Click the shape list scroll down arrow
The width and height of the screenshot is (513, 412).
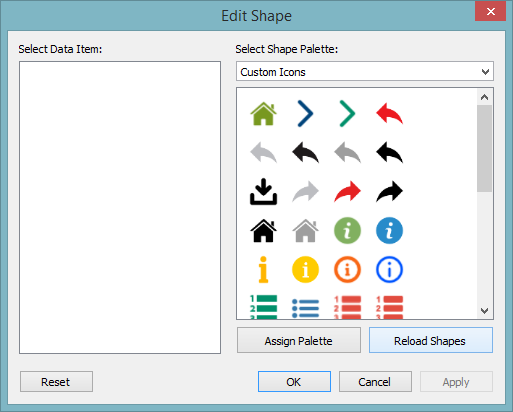tap(485, 311)
